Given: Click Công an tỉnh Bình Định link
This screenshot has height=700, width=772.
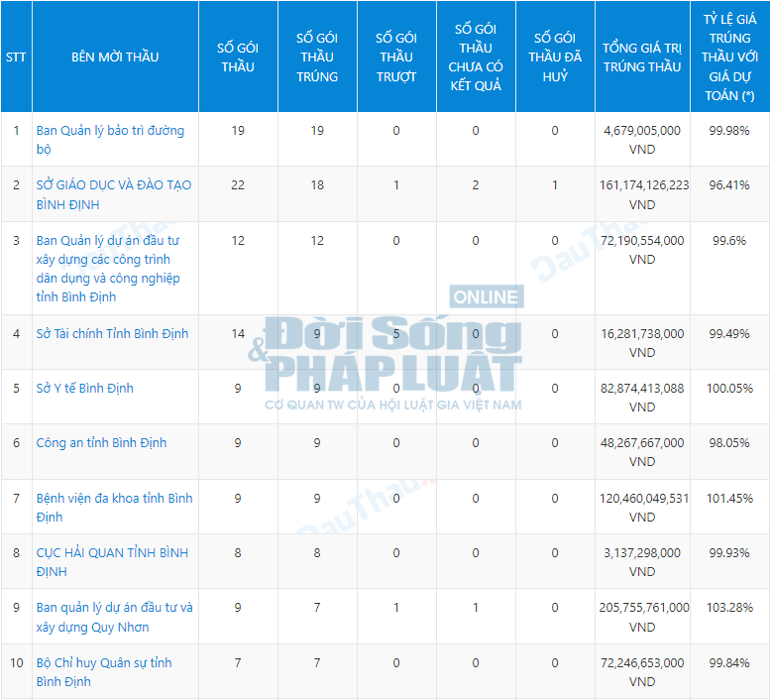Looking at the screenshot, I should (x=101, y=442).
